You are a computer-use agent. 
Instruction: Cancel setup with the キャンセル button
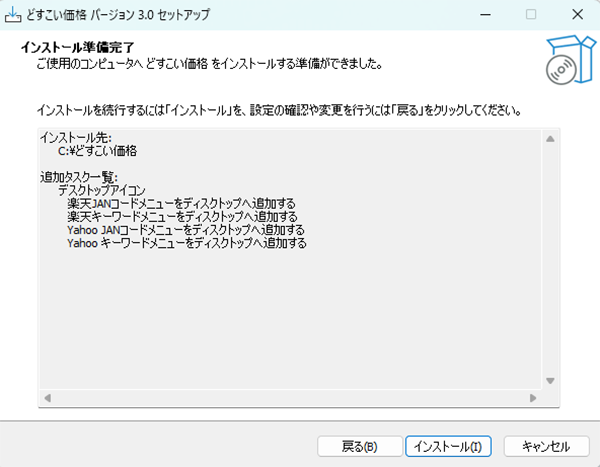coord(546,446)
